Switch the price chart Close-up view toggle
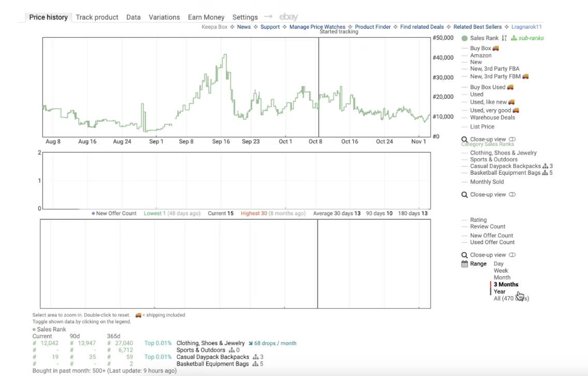The image size is (588, 376). (512, 139)
